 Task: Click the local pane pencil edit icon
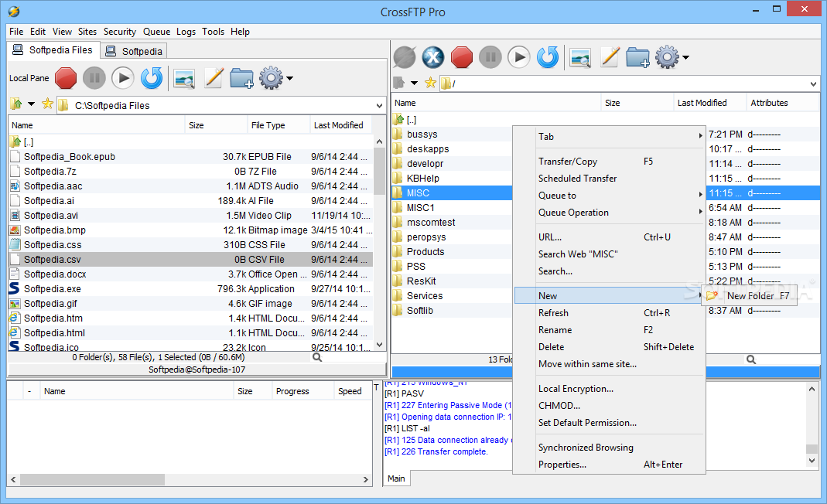tap(214, 78)
